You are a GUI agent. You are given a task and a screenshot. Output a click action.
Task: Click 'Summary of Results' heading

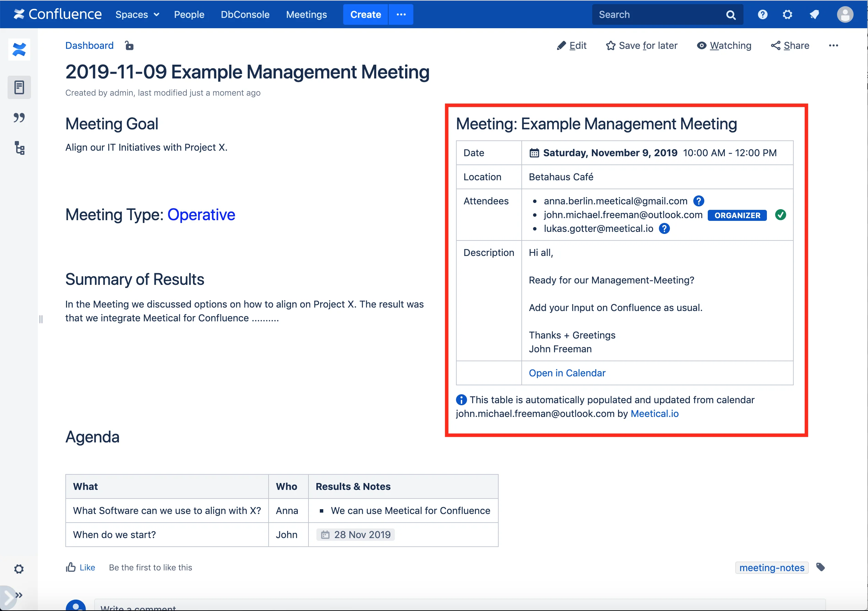pyautogui.click(x=134, y=279)
